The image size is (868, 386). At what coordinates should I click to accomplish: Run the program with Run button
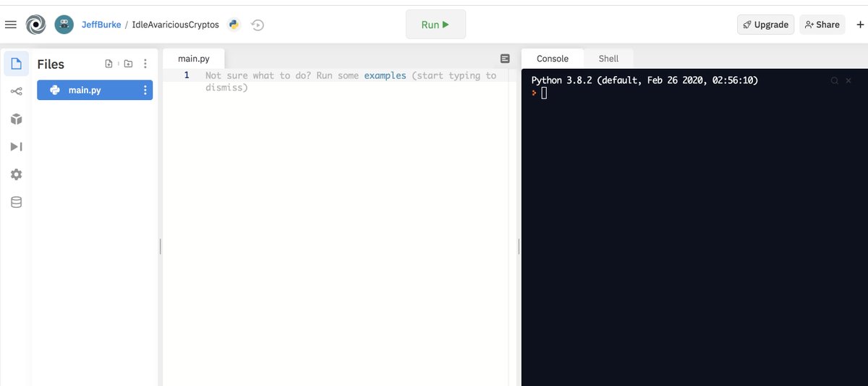tap(435, 25)
